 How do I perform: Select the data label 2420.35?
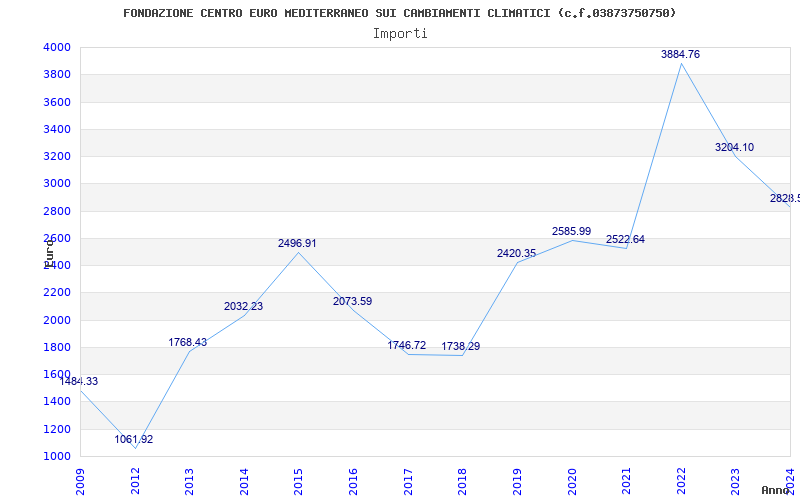516,253
